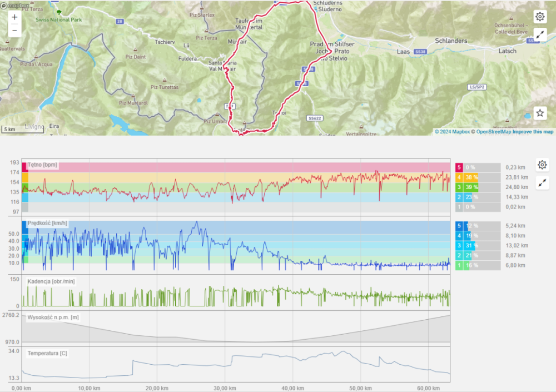Open map settings gear
The image size is (556, 392).
pyautogui.click(x=540, y=17)
